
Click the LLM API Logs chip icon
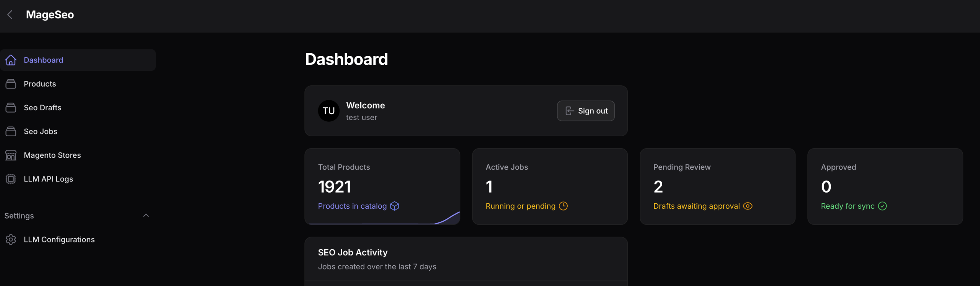[x=11, y=179]
